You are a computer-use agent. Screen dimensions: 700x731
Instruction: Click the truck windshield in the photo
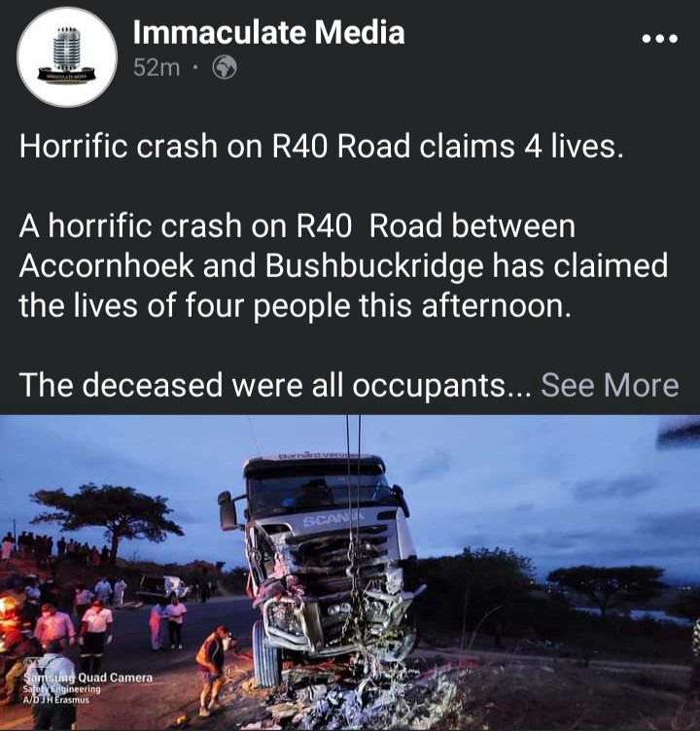(x=320, y=493)
